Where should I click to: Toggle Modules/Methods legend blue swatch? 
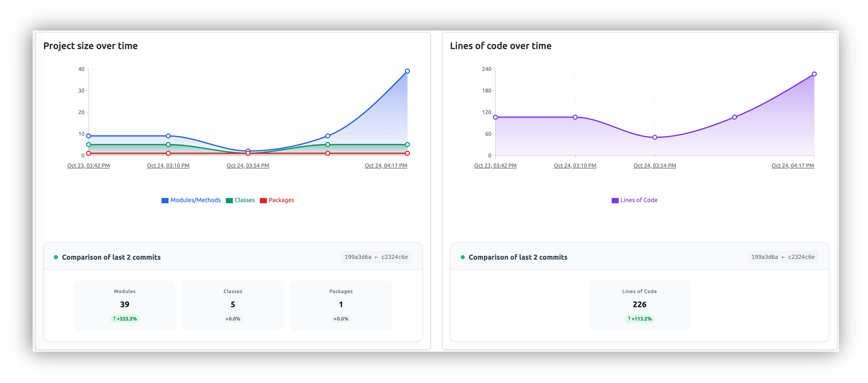[x=165, y=201]
